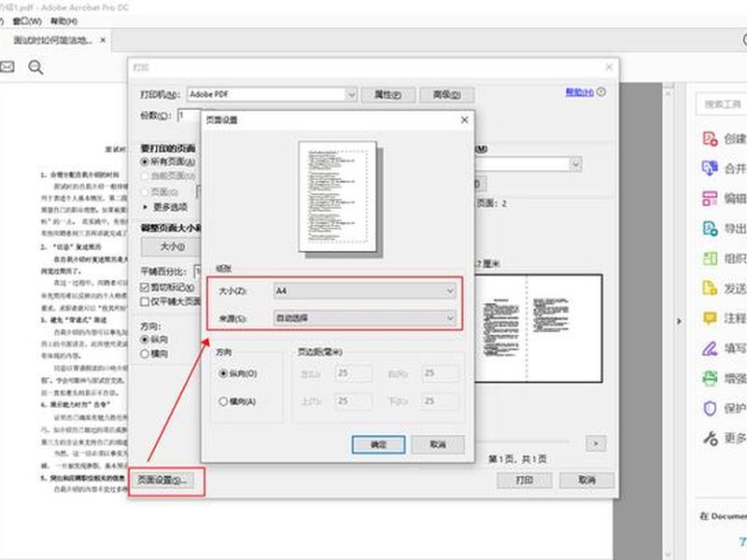Click 取消 in 页面设置 dialog
Viewport: 747px width, 560px height.
tap(437, 444)
